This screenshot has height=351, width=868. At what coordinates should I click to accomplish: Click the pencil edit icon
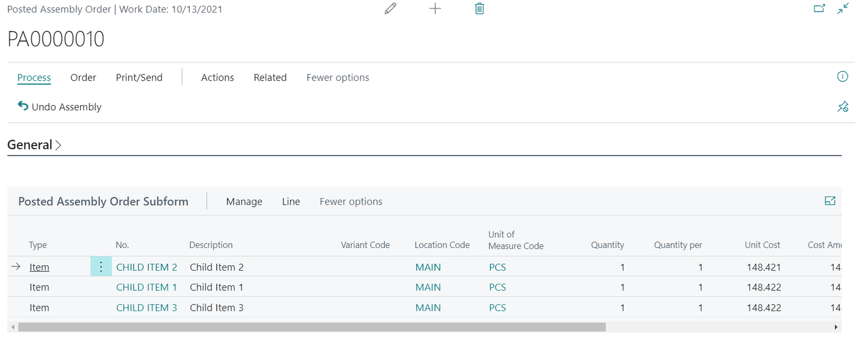390,9
